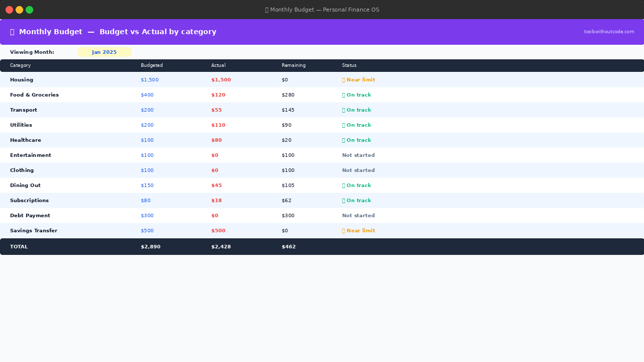Screen dimensions: 644x362
Task: Minimize the window with the yellow button
Action: tap(19, 10)
